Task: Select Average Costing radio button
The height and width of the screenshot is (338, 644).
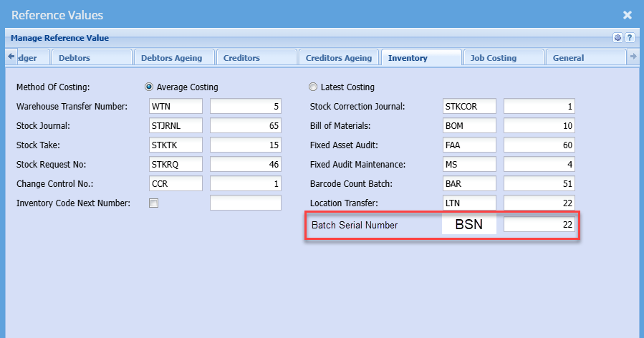Action: pyautogui.click(x=149, y=87)
